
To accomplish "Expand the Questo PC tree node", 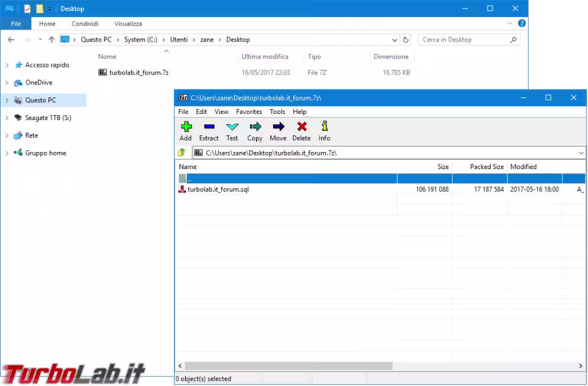I will pos(7,100).
